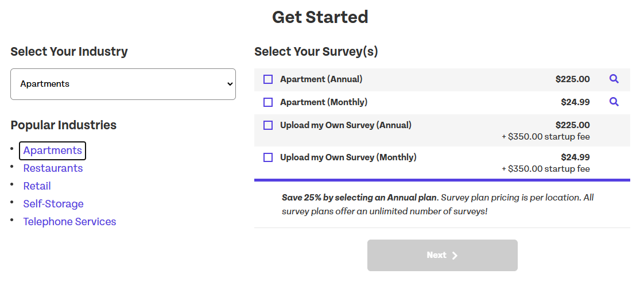644x293 pixels.
Task: Go to Self-Storage industry link
Action: click(53, 204)
